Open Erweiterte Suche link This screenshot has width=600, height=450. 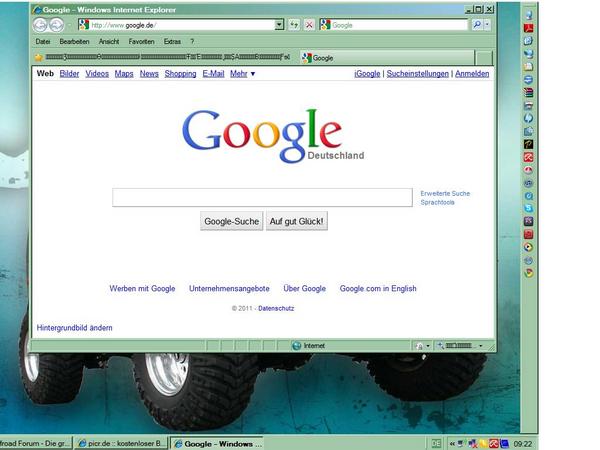[445, 194]
